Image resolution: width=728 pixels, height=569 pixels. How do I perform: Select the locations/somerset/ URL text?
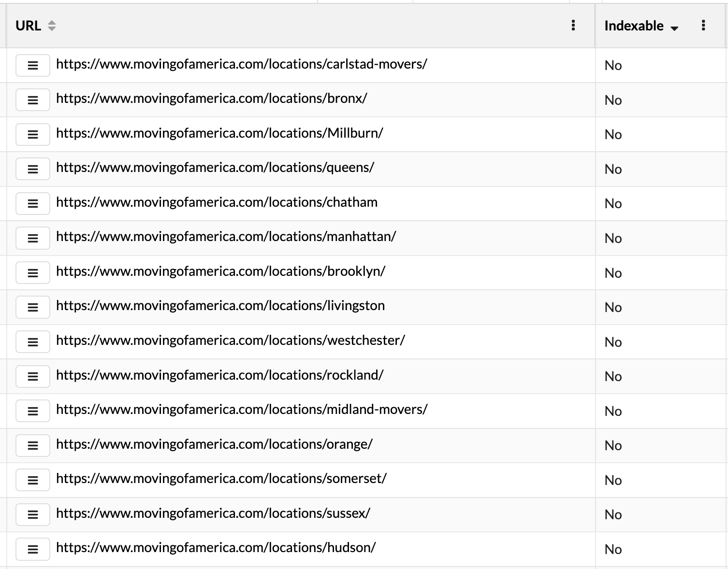click(221, 479)
